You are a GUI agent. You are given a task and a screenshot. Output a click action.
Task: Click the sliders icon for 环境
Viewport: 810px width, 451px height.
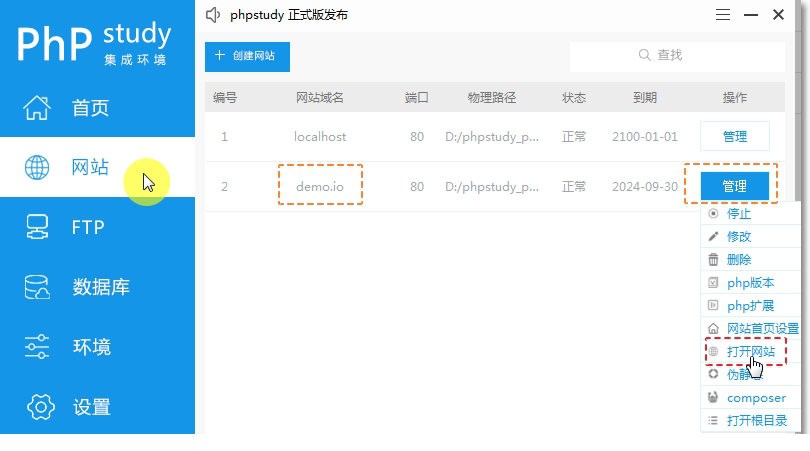[37, 347]
